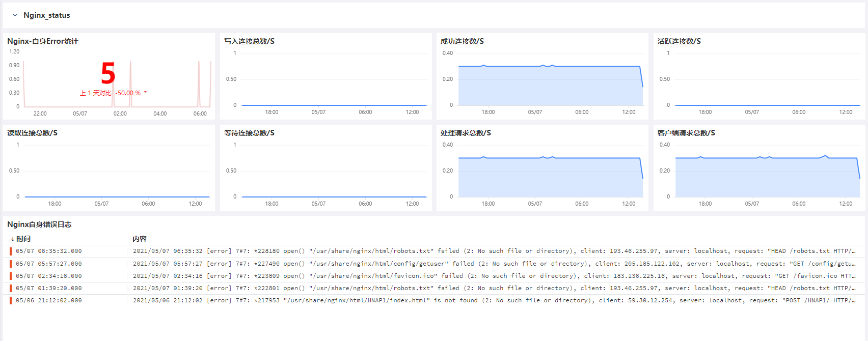The image size is (868, 341).
Task: Open log row 05/07 05:57:27.000
Action: [x=434, y=264]
